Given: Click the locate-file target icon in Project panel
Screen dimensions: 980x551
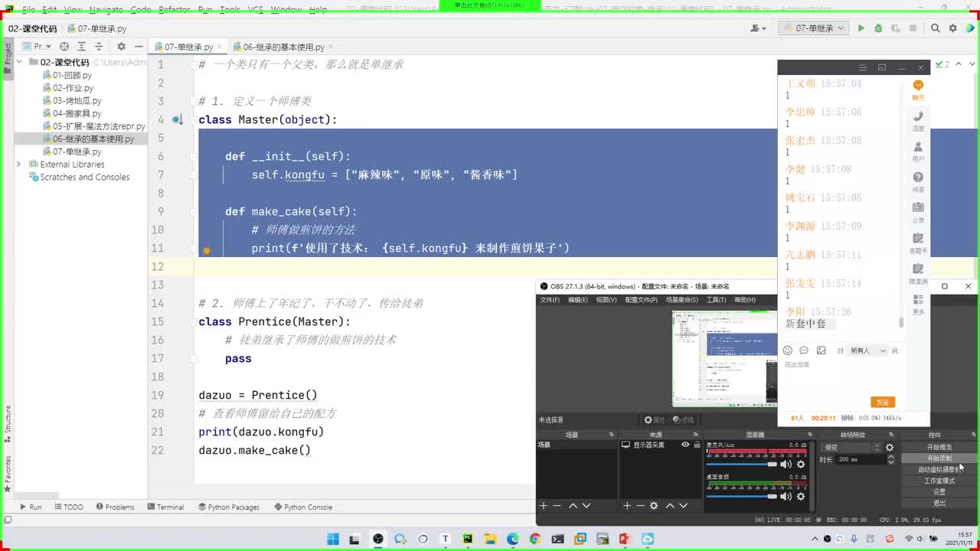Looking at the screenshot, I should [x=64, y=47].
